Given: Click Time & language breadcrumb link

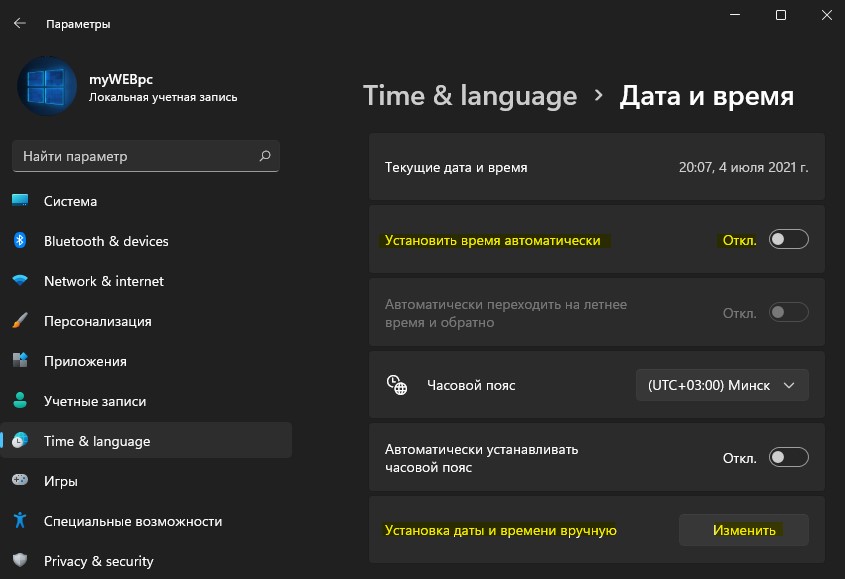Looking at the screenshot, I should point(470,96).
